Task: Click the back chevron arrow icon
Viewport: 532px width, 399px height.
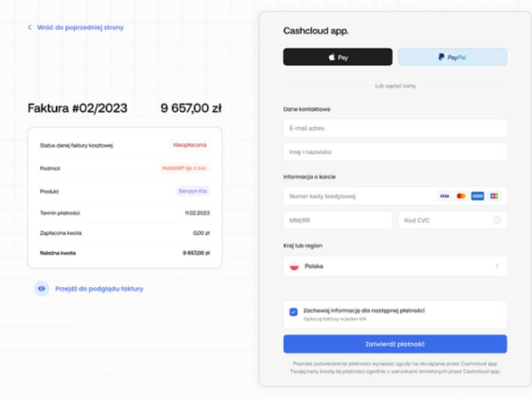Action: (x=29, y=27)
